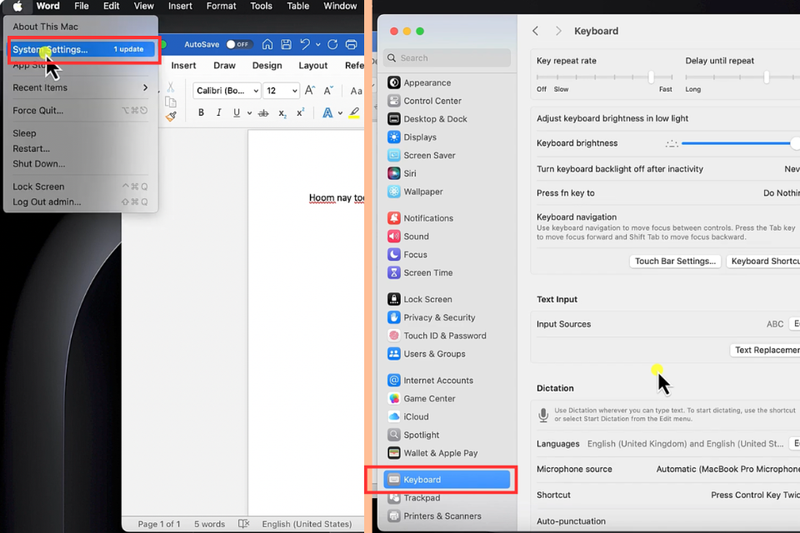Image resolution: width=800 pixels, height=533 pixels.
Task: Apply subscript formatting
Action: pos(282,113)
